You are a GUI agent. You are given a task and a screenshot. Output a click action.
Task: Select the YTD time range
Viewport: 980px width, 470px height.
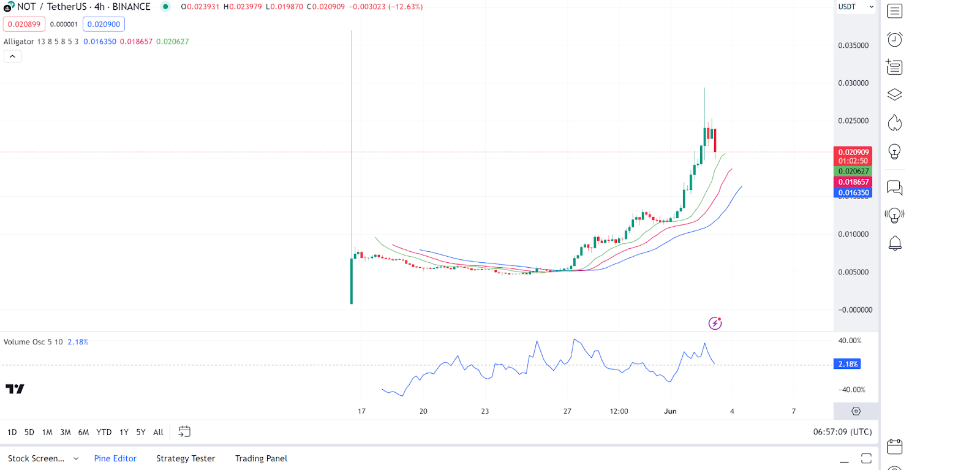click(104, 432)
